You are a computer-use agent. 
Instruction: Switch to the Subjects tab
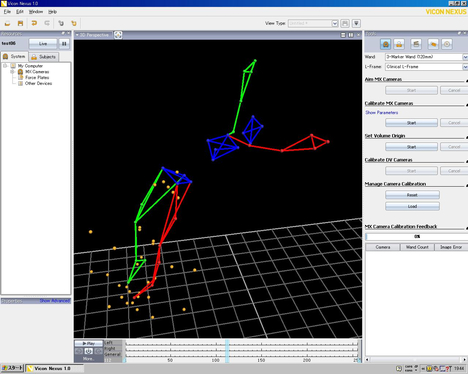tap(44, 57)
